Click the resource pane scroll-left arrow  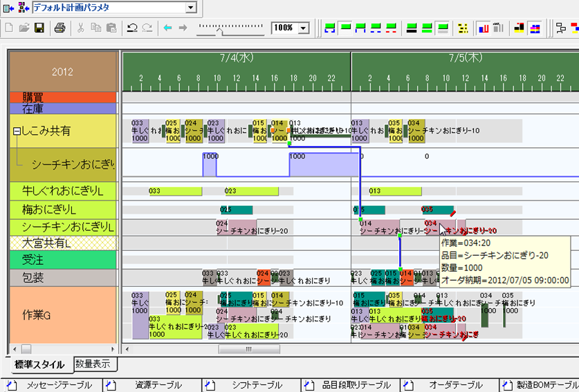tap(15, 349)
